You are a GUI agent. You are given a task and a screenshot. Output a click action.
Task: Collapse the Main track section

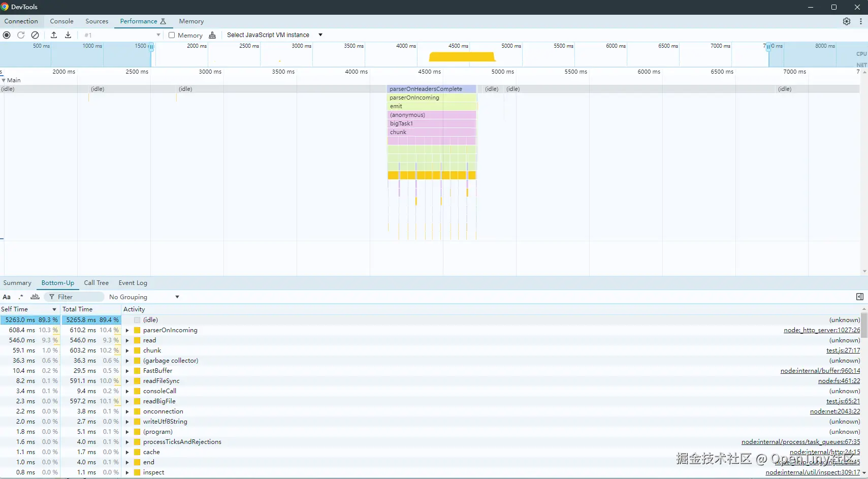4,80
